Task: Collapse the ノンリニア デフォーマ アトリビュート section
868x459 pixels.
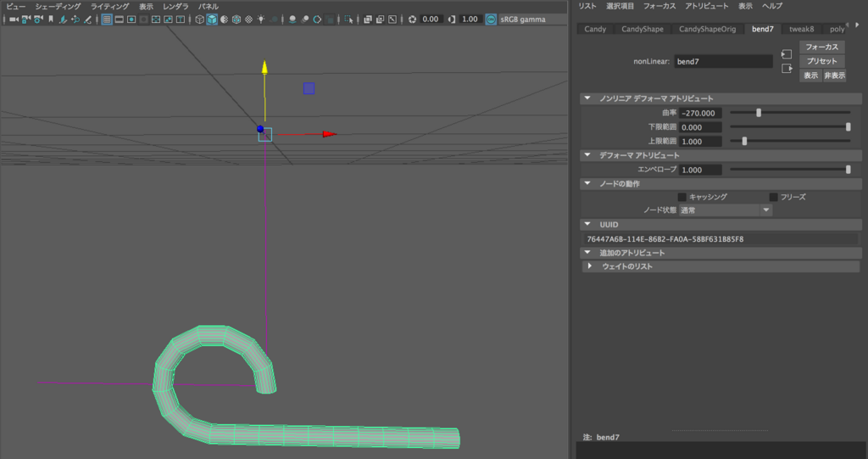Action: [x=587, y=98]
